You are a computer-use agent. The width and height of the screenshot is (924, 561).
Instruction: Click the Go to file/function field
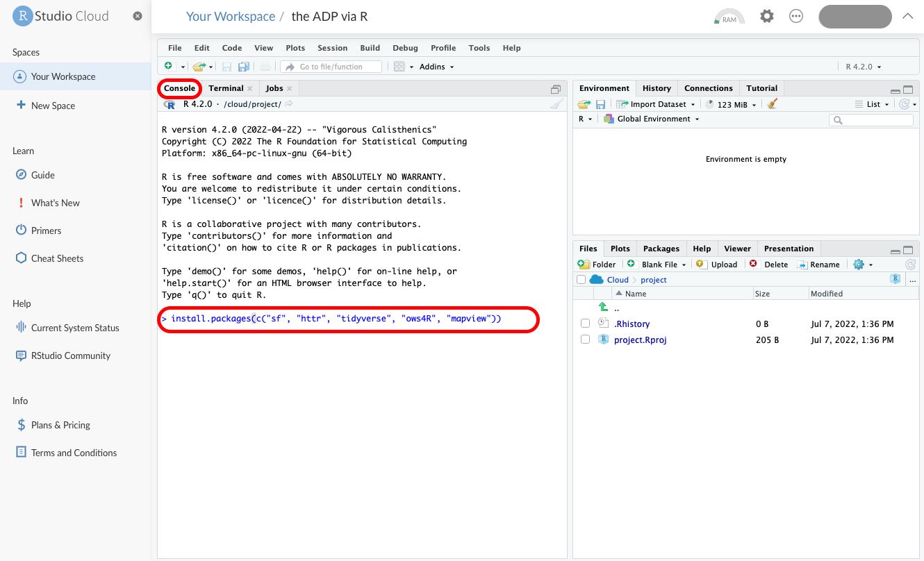[x=338, y=67]
